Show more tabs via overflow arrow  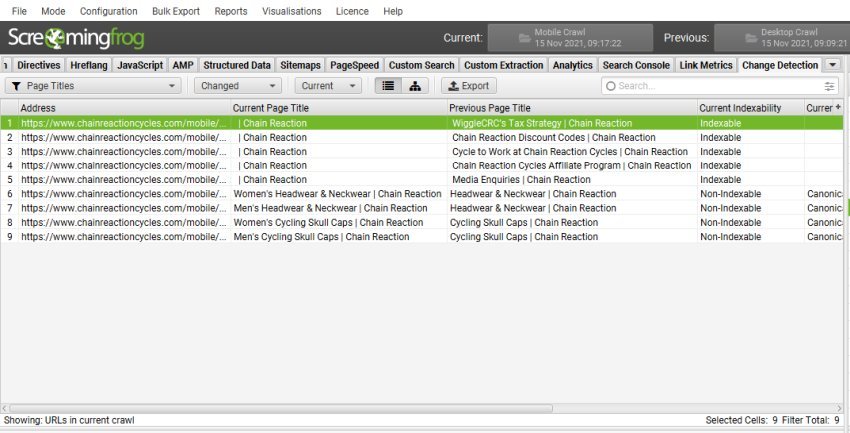(832, 65)
